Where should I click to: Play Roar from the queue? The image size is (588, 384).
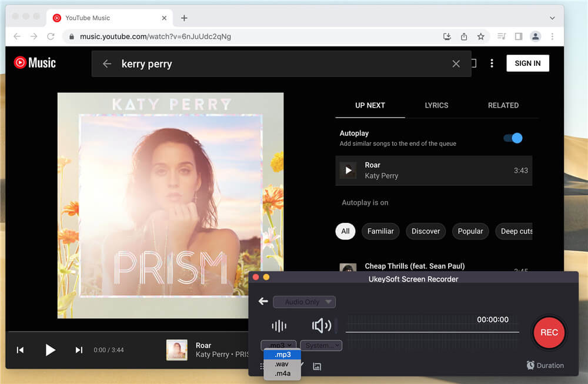[348, 171]
